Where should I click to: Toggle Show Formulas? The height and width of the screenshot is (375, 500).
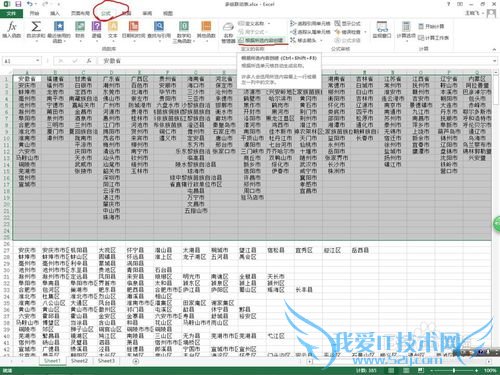[347, 24]
